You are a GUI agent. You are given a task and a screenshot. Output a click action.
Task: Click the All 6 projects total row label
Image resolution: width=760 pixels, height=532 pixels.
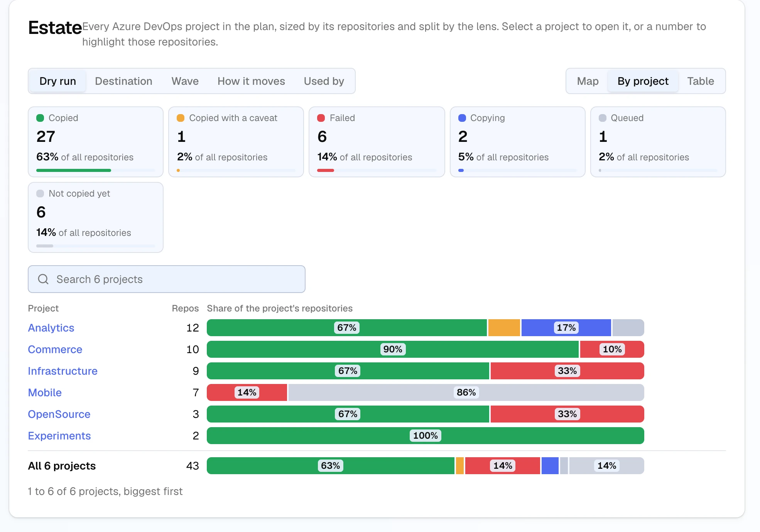[x=62, y=466]
